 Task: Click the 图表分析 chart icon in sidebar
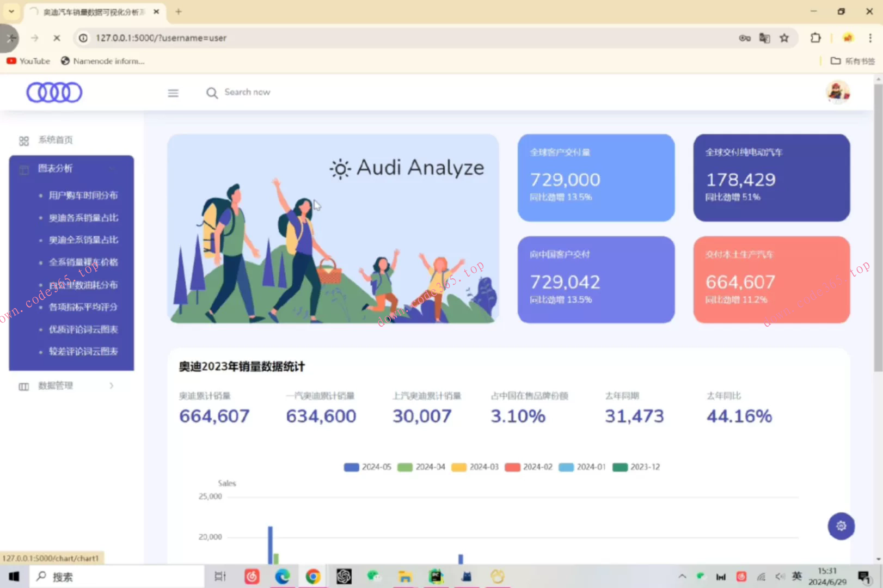click(x=24, y=169)
